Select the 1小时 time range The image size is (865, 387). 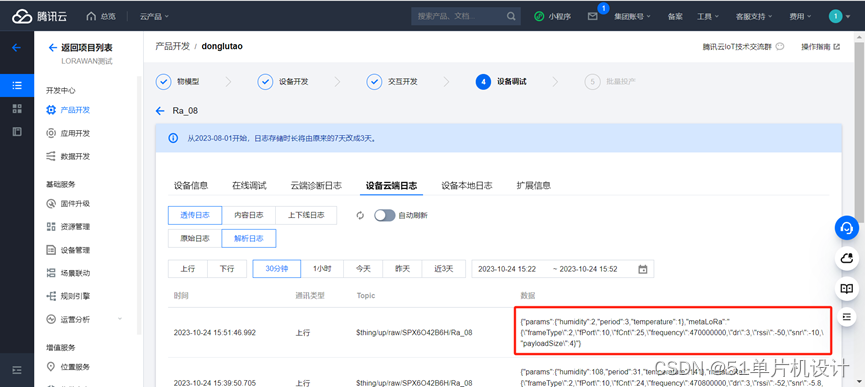tap(322, 269)
